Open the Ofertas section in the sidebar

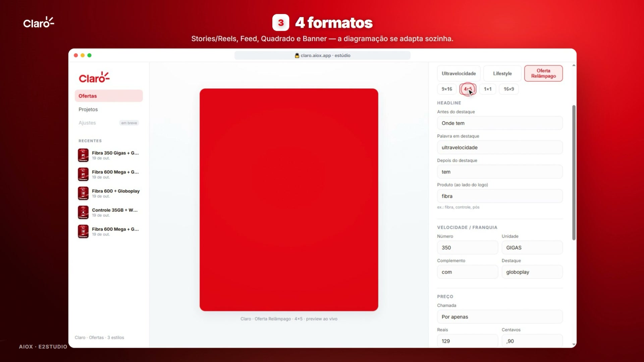[x=109, y=96]
